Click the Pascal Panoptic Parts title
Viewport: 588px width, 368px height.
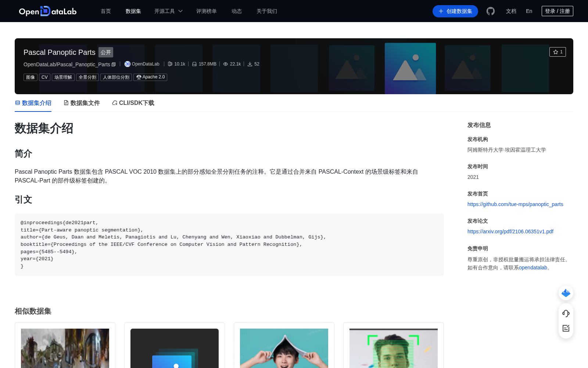[x=60, y=52]
